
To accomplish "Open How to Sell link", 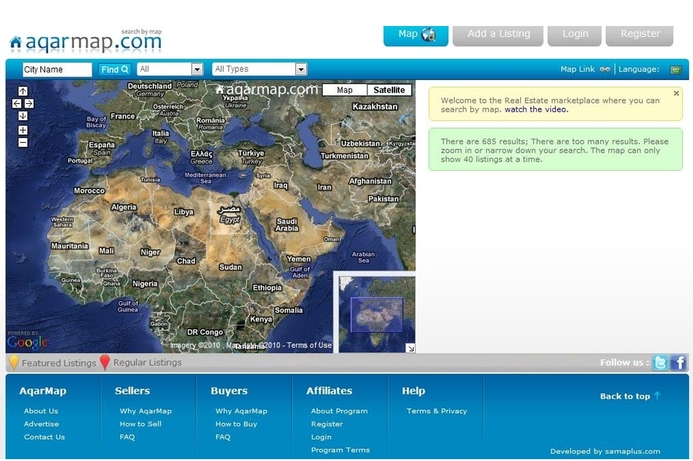I will (140, 424).
